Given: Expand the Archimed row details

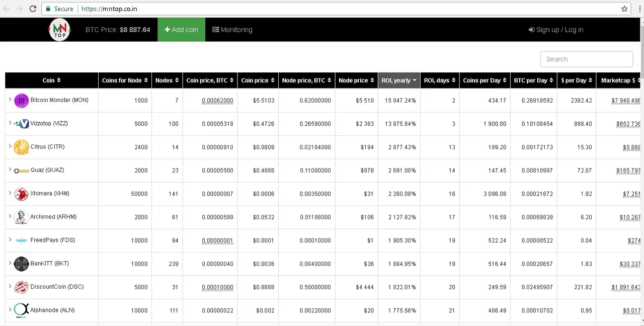Looking at the screenshot, I should point(10,216).
